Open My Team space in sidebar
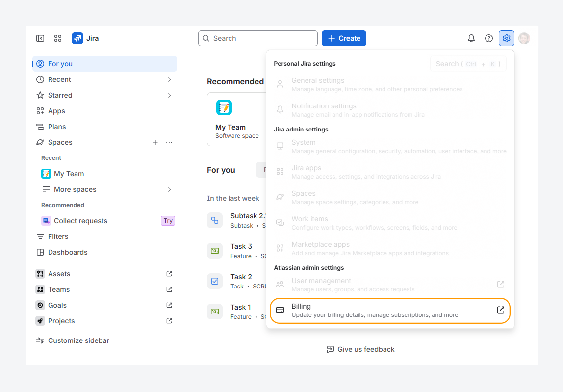The image size is (563, 392). point(104,174)
